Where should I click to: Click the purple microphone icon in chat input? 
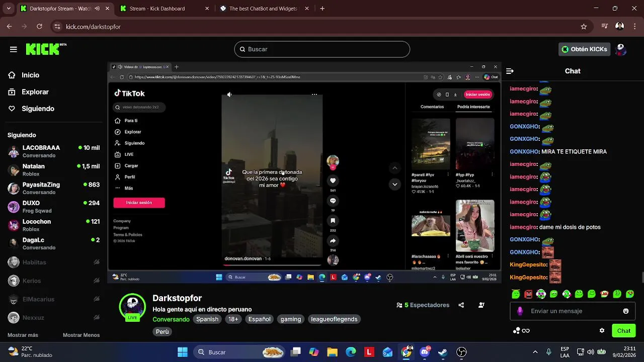coord(520,311)
